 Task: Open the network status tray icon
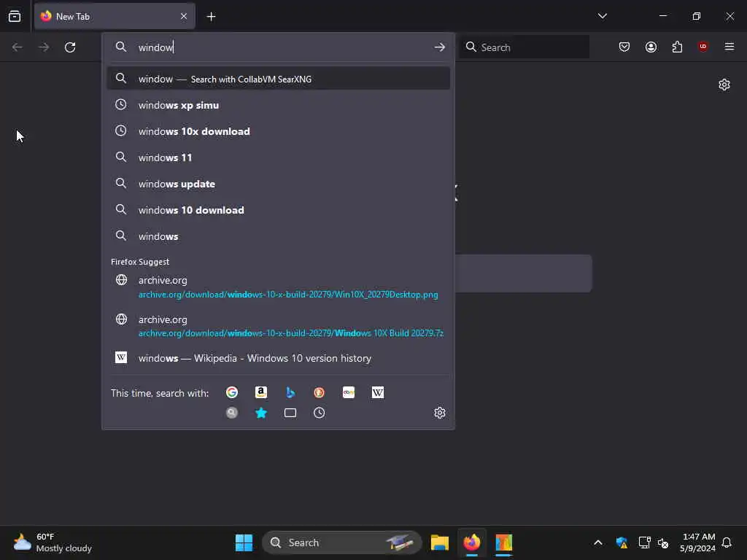644,542
